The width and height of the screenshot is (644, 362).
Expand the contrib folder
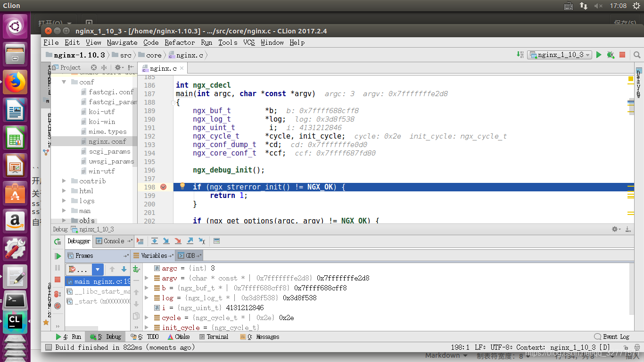point(64,181)
